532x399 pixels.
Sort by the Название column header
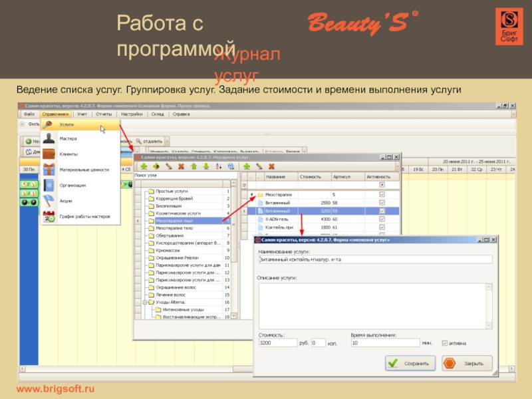point(280,177)
